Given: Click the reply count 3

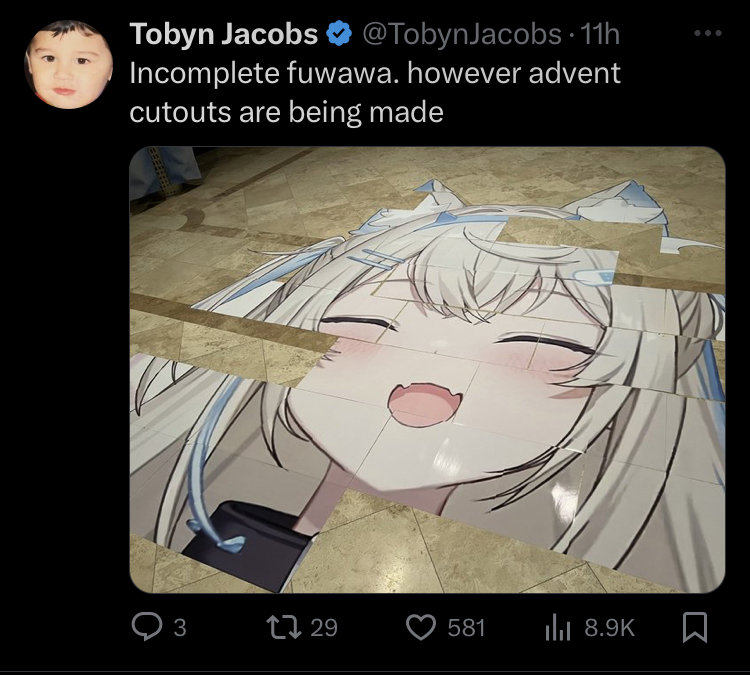Looking at the screenshot, I should tap(180, 628).
